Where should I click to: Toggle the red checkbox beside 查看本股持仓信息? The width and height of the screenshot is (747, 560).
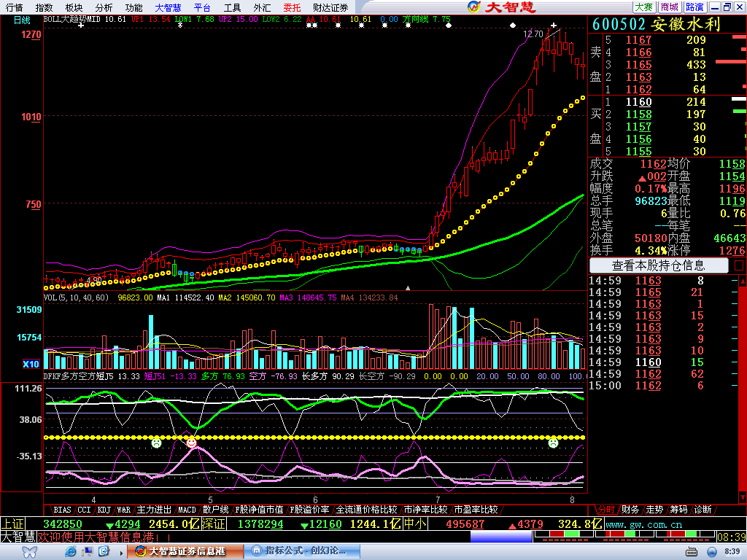[x=739, y=265]
